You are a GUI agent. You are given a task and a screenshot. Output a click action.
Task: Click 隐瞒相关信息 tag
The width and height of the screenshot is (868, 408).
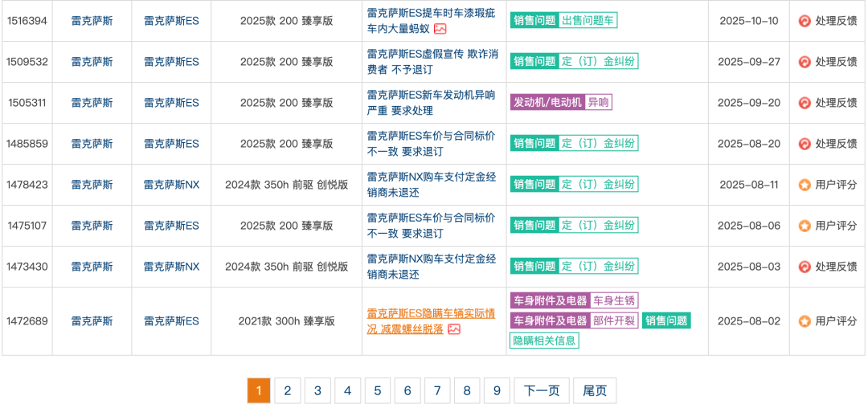(543, 341)
